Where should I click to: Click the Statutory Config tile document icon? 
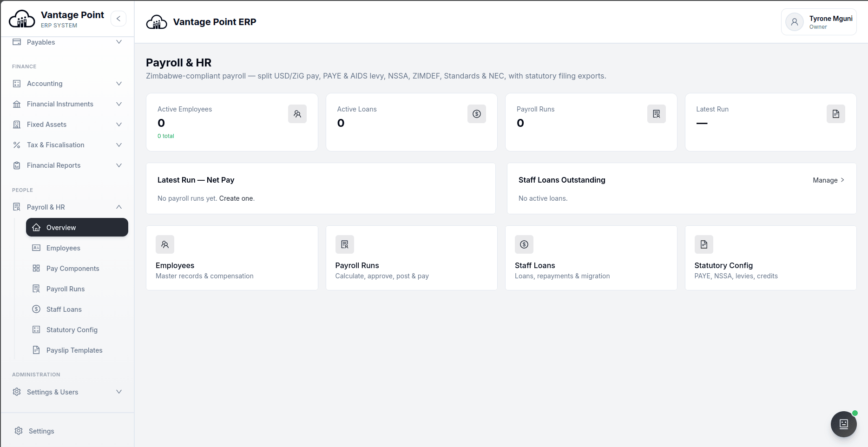point(704,244)
